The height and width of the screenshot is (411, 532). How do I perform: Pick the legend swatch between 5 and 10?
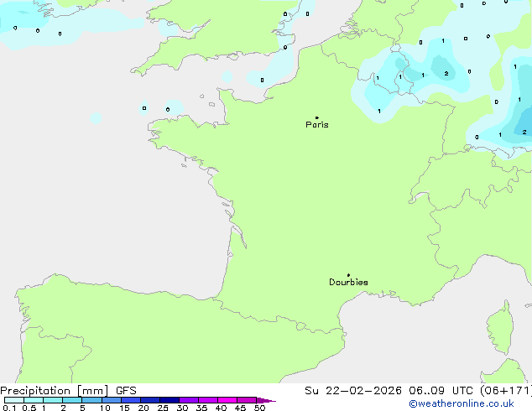[92, 400]
